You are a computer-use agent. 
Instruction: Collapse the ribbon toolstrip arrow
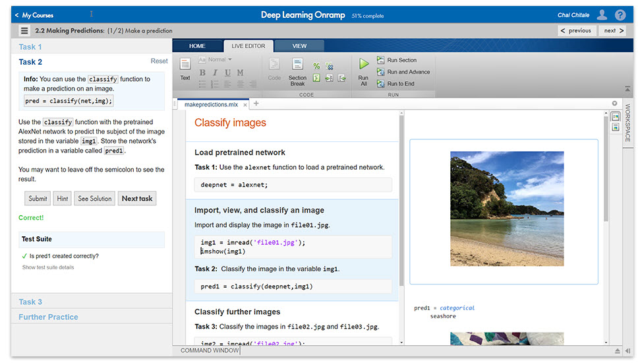(x=628, y=89)
